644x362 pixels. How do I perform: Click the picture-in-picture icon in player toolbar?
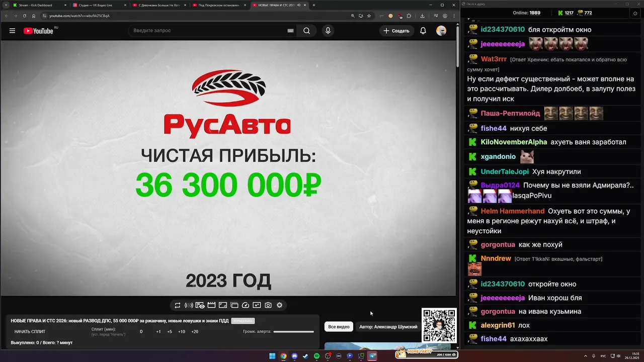click(x=223, y=305)
